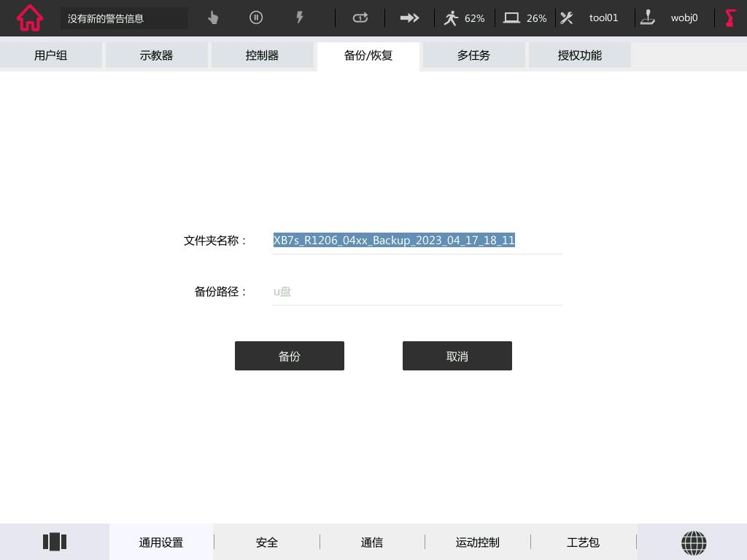747x560 pixels.
Task: Open the 运动控制 bottom menu
Action: [x=478, y=542]
